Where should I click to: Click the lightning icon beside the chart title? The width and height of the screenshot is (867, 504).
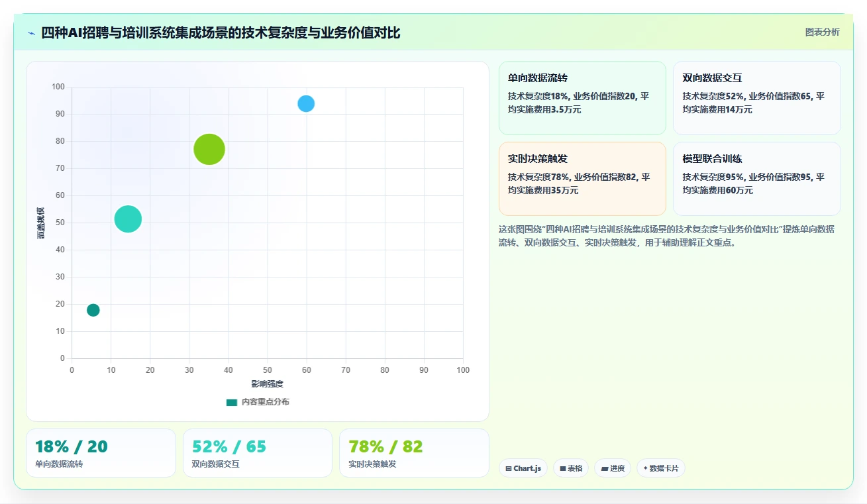coord(31,33)
